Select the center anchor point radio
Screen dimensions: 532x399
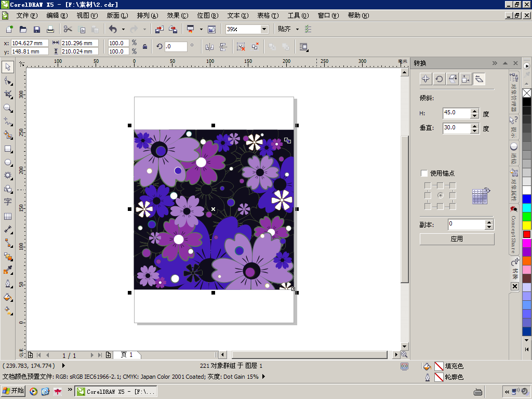point(440,195)
